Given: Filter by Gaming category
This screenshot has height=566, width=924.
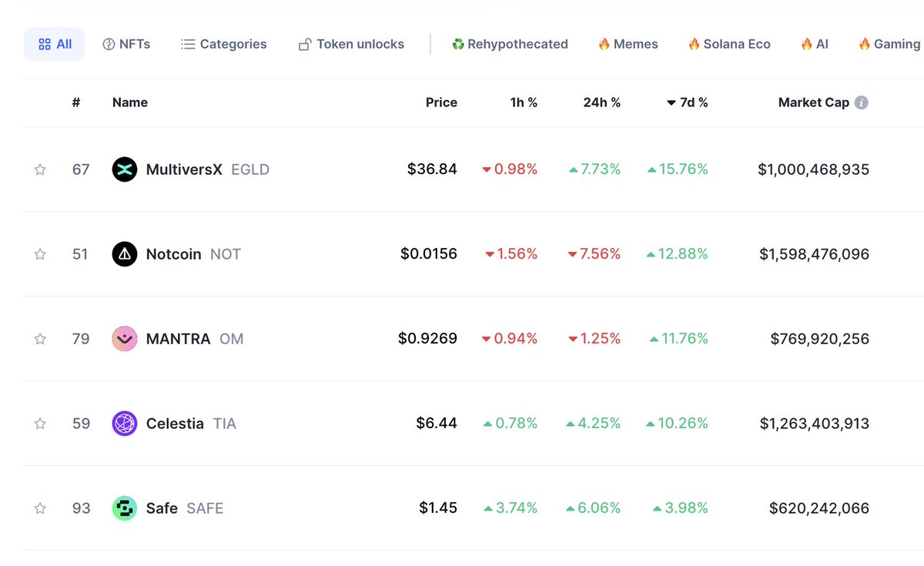Looking at the screenshot, I should [889, 44].
